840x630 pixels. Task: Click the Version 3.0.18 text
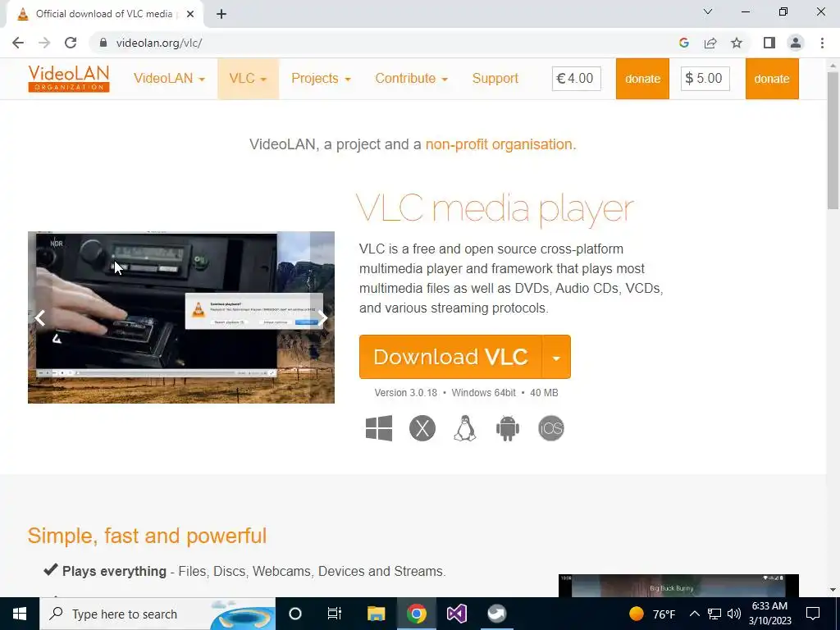(405, 393)
